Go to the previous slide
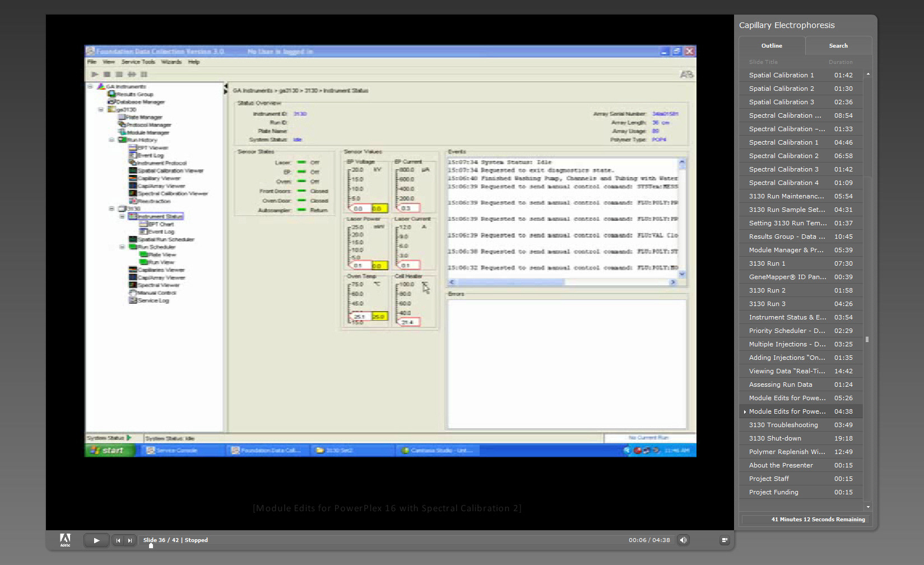The image size is (924, 565). pyautogui.click(x=118, y=540)
